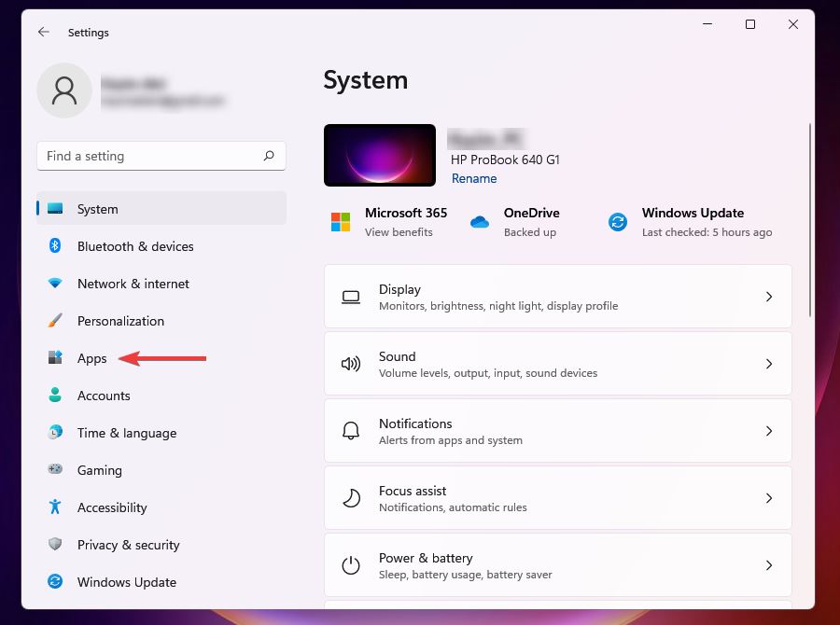
Task: Select the Time & language clock icon
Action: (55, 433)
